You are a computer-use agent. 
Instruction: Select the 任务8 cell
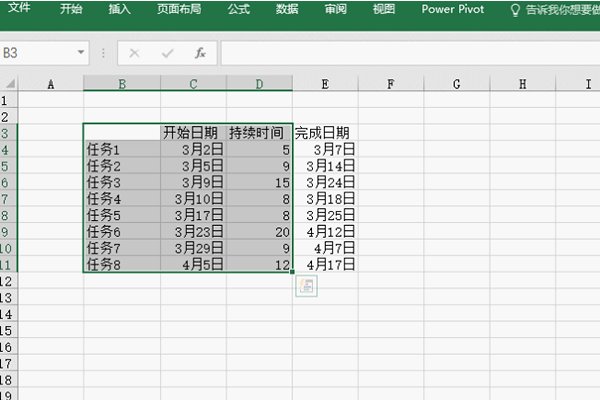(x=122, y=264)
